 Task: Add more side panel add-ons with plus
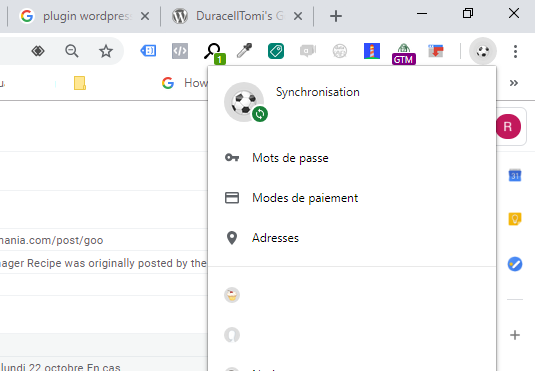pyautogui.click(x=515, y=335)
